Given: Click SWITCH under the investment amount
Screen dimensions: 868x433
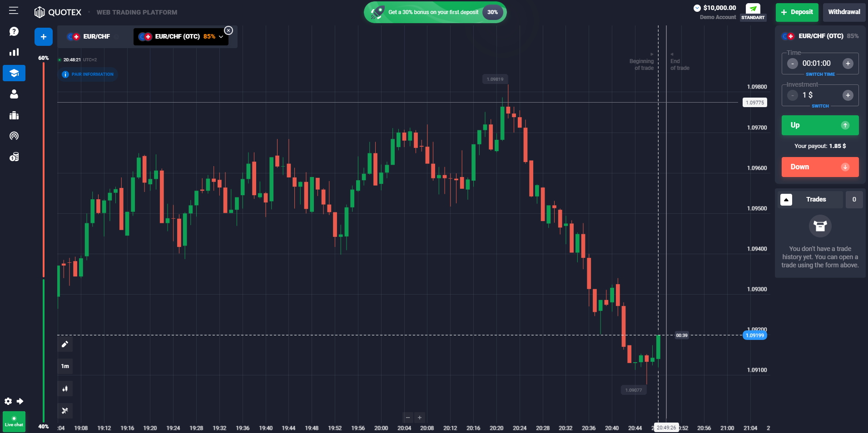Looking at the screenshot, I should point(820,106).
